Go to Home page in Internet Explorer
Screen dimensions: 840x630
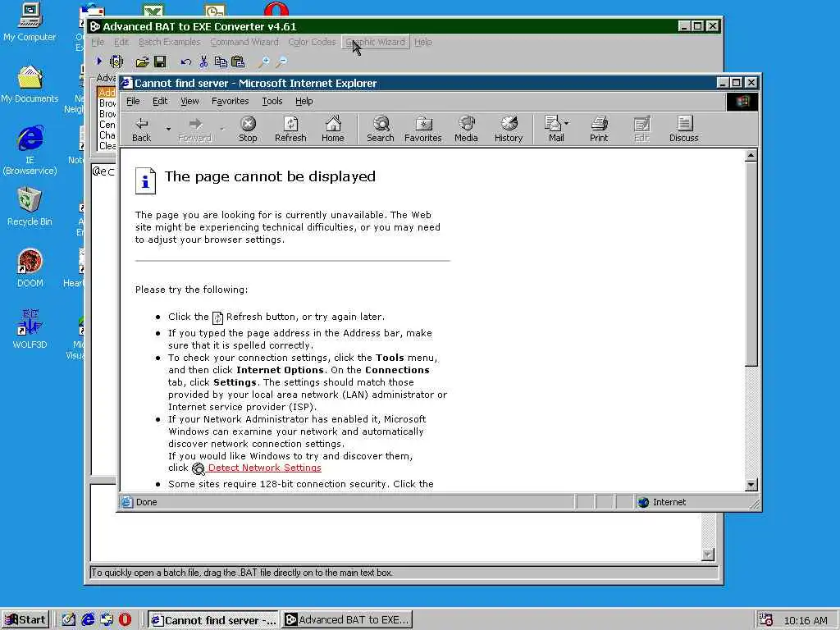coord(333,130)
